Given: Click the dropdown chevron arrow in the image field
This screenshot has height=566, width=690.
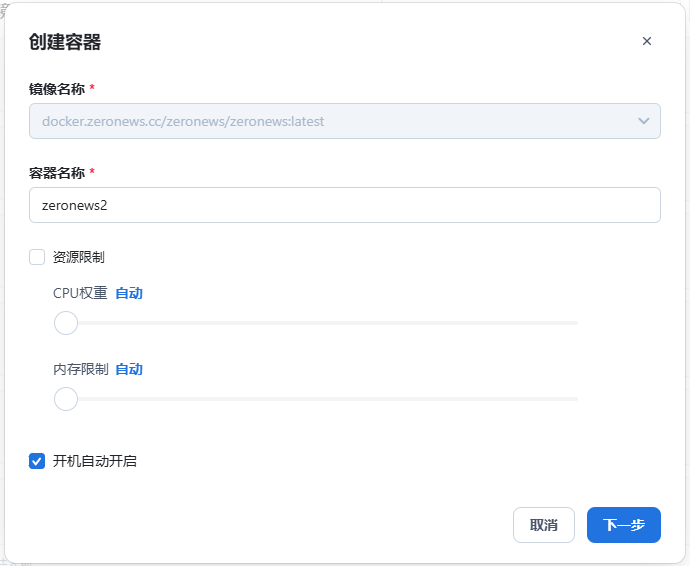Looking at the screenshot, I should 643,121.
